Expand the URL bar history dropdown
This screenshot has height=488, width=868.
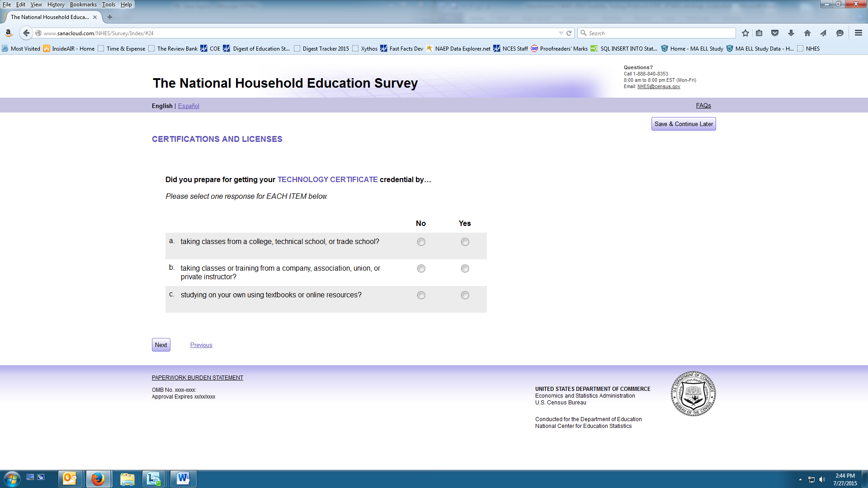pyautogui.click(x=561, y=33)
